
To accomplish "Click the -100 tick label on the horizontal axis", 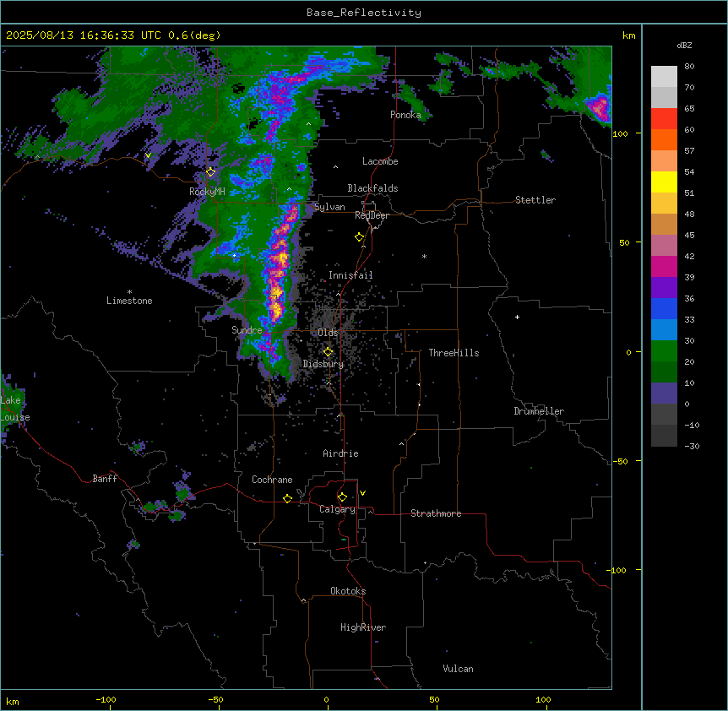I will 106,699.
